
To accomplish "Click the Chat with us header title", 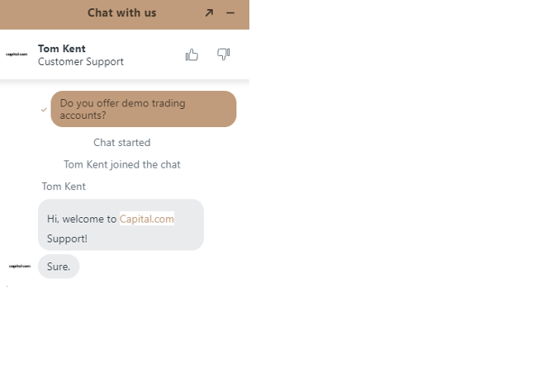I will (122, 13).
